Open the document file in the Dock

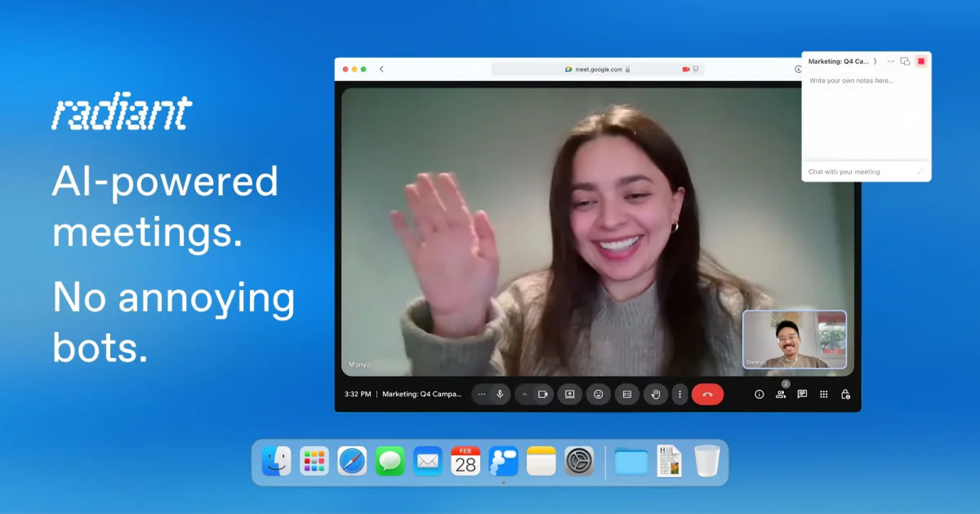click(x=670, y=461)
